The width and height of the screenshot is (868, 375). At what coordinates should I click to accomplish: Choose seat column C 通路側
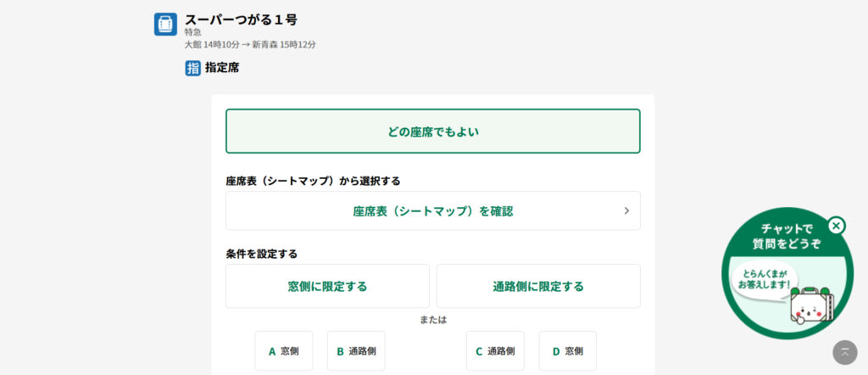point(495,350)
